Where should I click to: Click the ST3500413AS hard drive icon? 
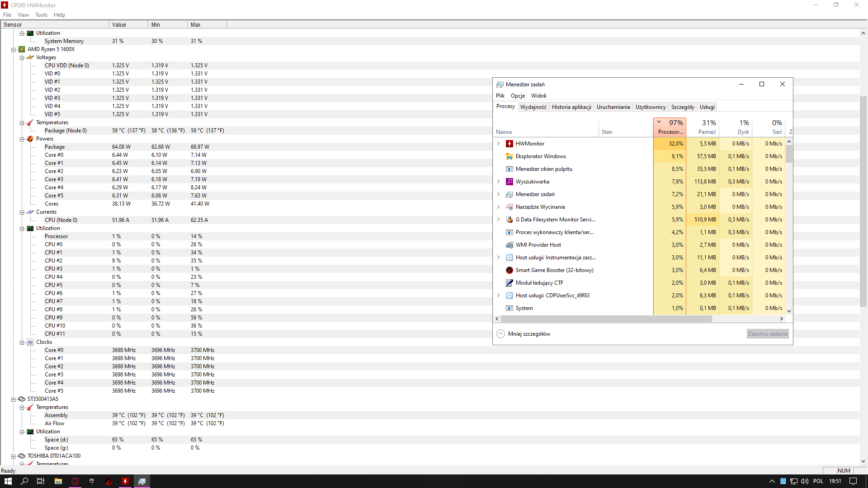(x=22, y=399)
